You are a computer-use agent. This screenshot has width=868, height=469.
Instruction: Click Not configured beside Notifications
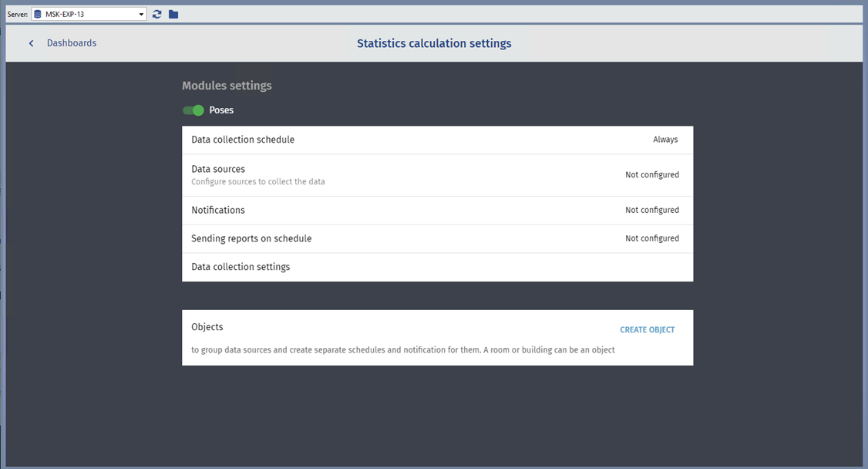pos(651,210)
